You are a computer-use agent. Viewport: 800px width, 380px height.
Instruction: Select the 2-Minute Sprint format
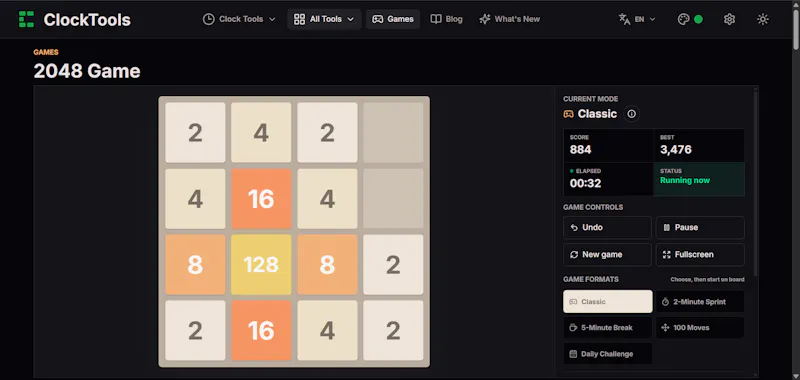pyautogui.click(x=699, y=301)
